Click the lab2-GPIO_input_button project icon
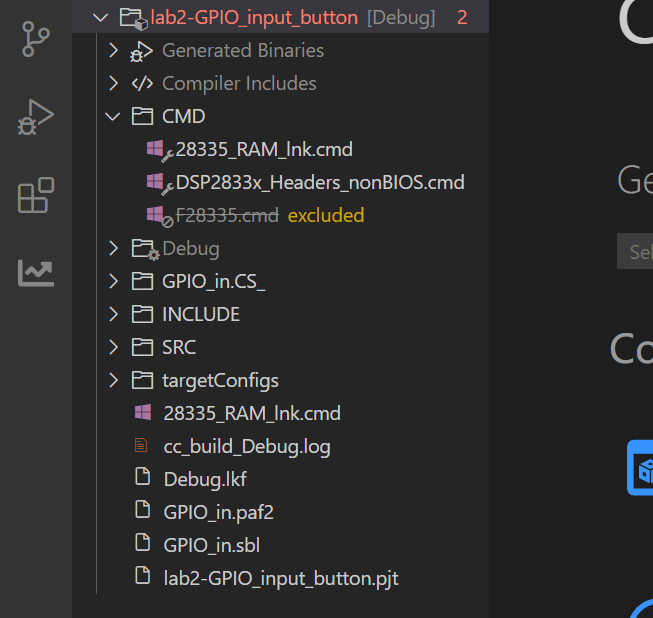653x618 pixels. click(131, 17)
